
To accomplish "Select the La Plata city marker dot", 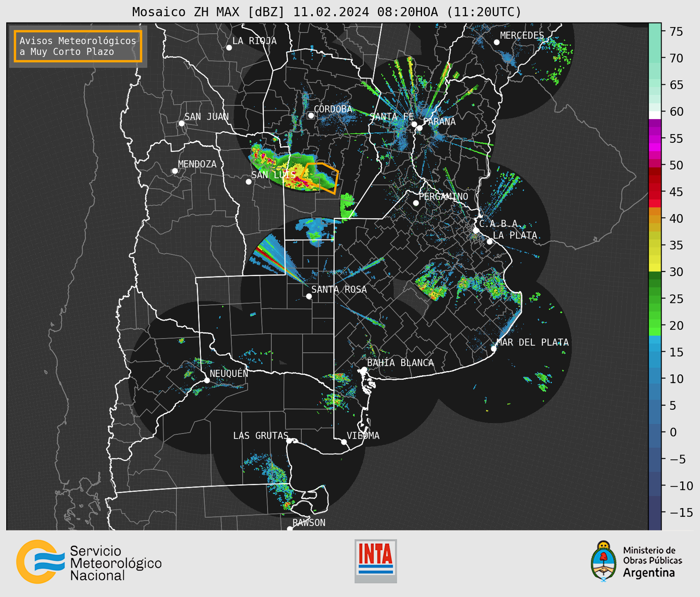I will (x=490, y=242).
